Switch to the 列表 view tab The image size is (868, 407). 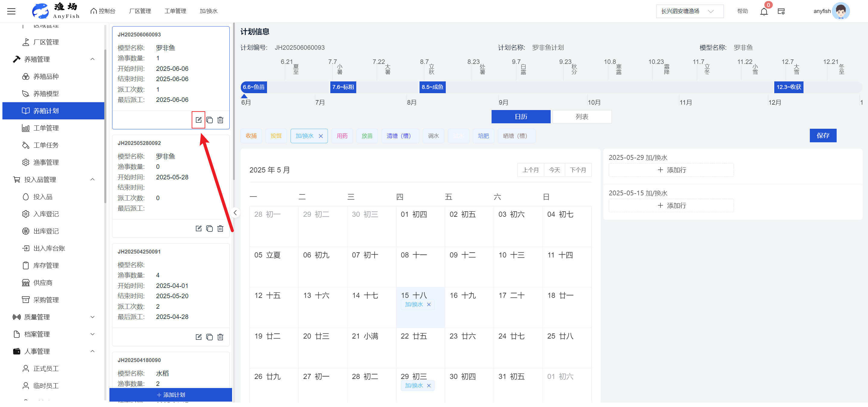[582, 117]
